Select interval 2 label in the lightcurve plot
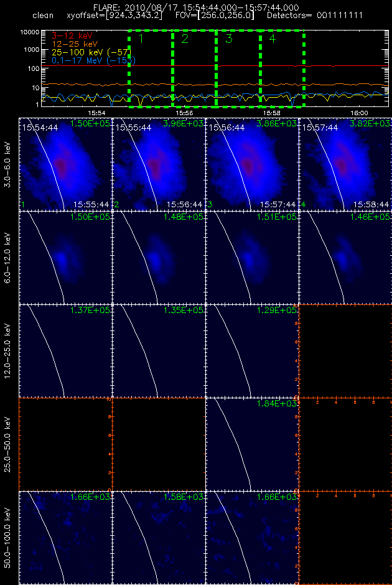Screen dimensions: 392x585 (185, 39)
